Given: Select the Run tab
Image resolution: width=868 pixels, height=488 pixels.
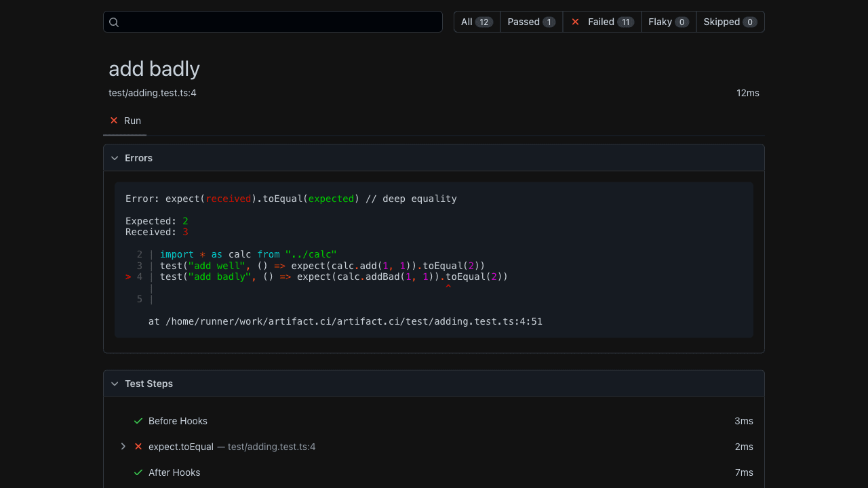Looking at the screenshot, I should tap(132, 121).
